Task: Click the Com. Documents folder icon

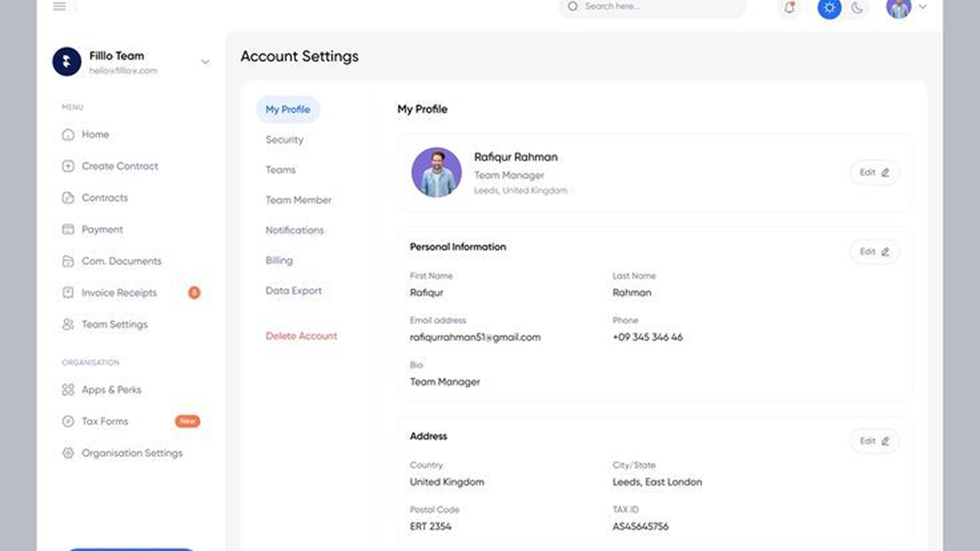Action: tap(68, 261)
